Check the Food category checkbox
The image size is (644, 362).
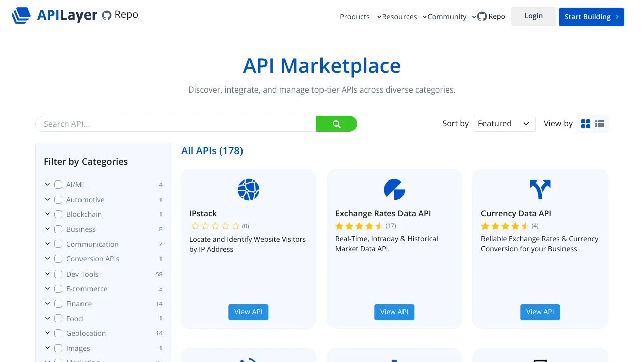click(58, 319)
